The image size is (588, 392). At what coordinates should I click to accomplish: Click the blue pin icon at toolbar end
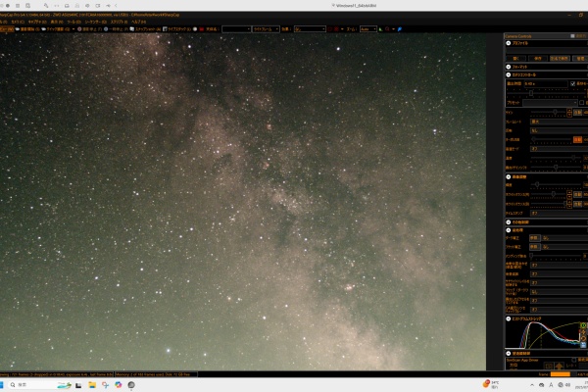click(x=400, y=29)
